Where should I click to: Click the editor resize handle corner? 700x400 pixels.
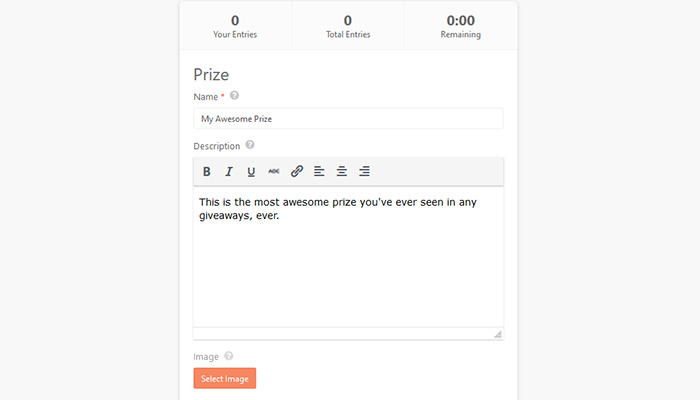coord(498,334)
